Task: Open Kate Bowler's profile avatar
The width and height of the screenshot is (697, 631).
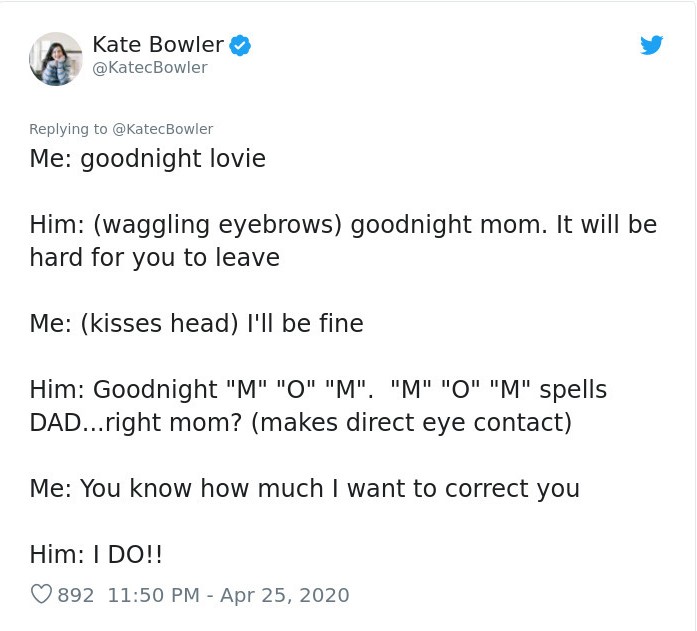Action: click(x=55, y=58)
